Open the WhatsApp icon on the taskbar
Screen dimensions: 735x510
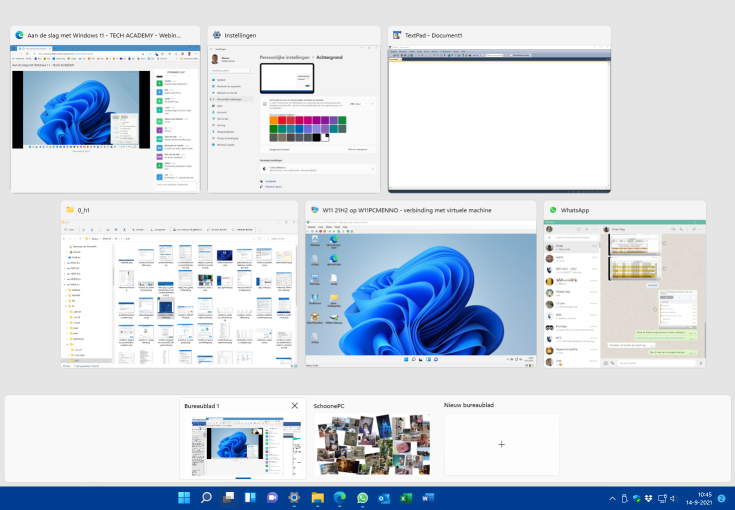click(362, 498)
